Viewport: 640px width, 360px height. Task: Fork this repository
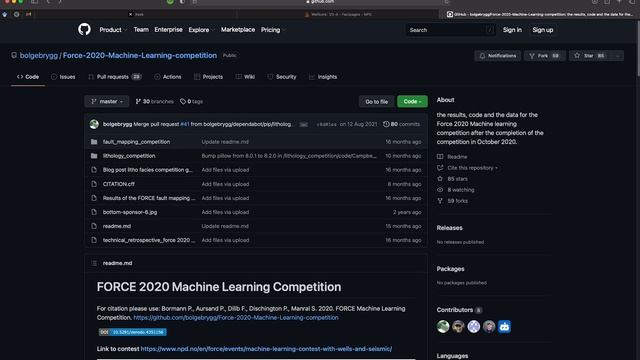pyautogui.click(x=544, y=56)
